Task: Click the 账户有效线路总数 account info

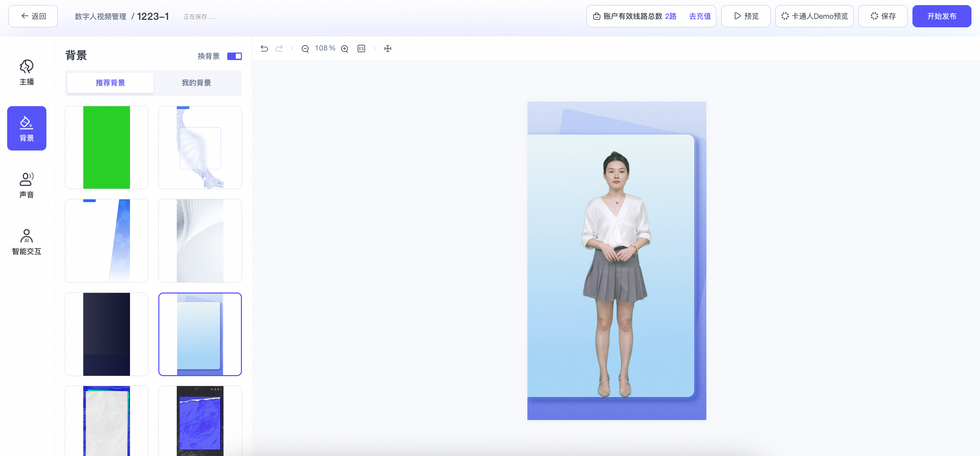Action: click(x=633, y=16)
